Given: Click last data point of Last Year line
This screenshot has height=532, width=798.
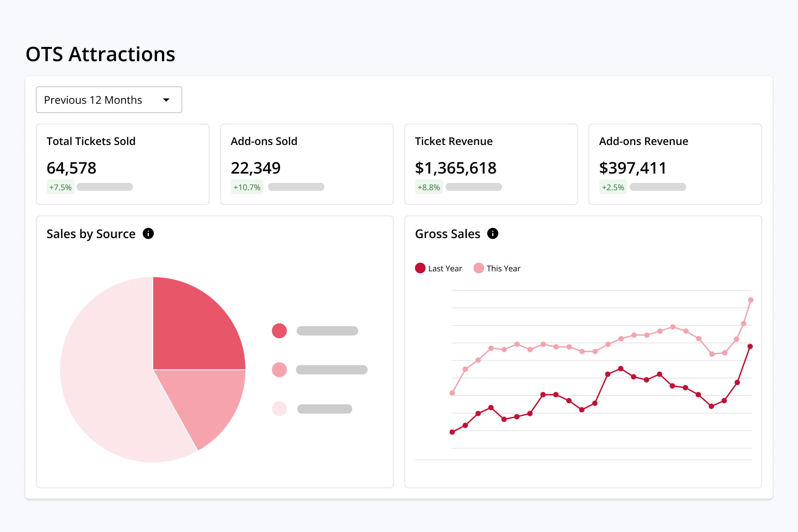Looking at the screenshot, I should [750, 346].
